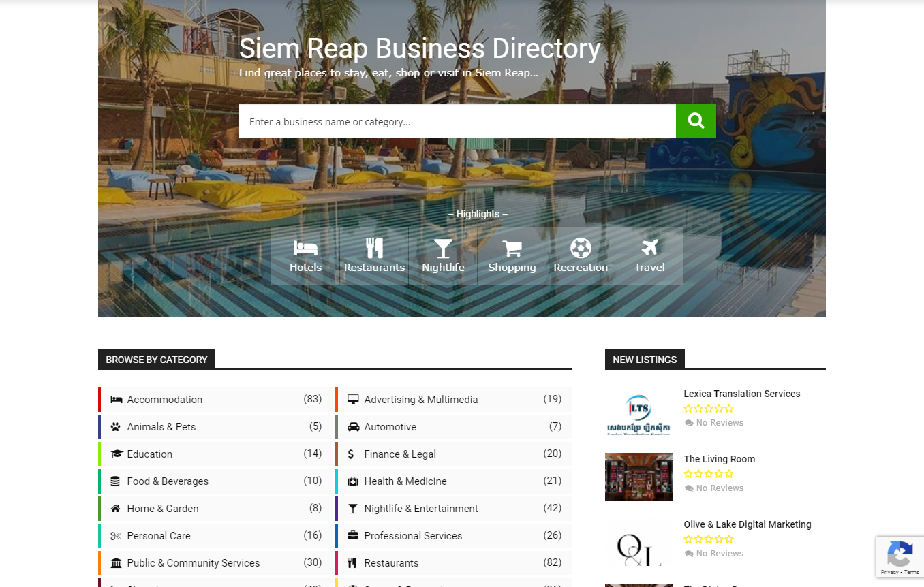Image resolution: width=924 pixels, height=587 pixels.
Task: Click Lexica Translation Services logo thumbnail
Action: click(638, 411)
